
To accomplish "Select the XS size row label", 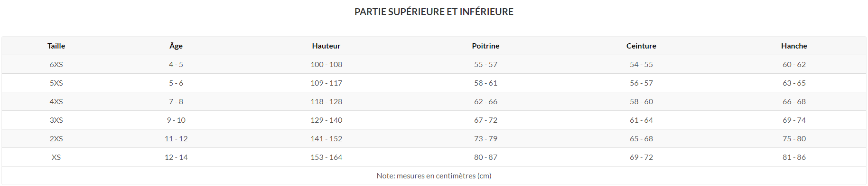I will point(56,157).
